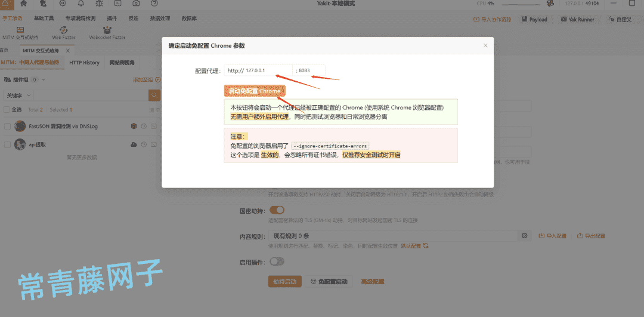
Task: Expand the 关键字 search type dropdown
Action: (x=18, y=95)
